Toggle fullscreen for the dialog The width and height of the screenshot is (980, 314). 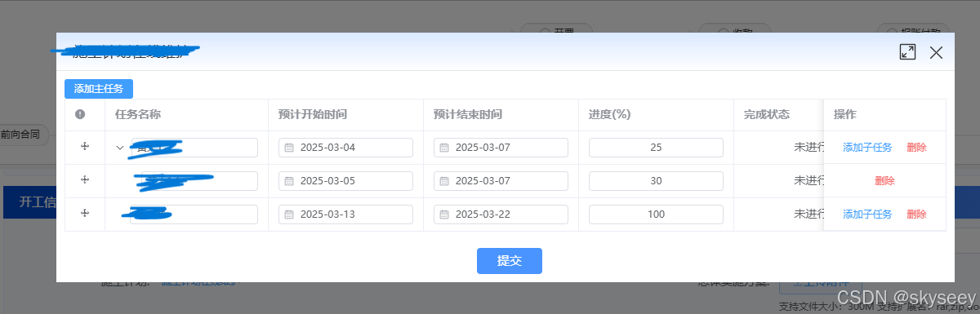(907, 52)
